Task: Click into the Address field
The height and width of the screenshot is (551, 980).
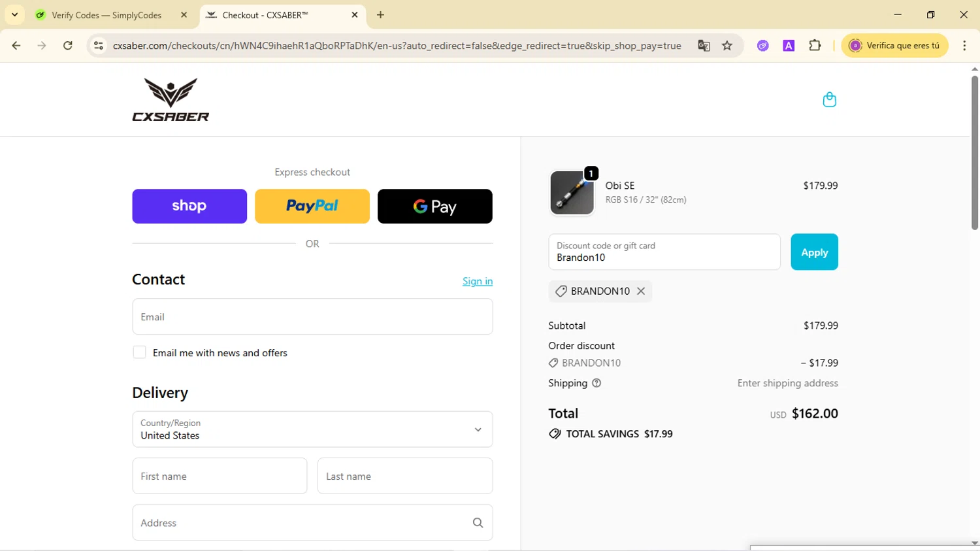Action: click(312, 523)
